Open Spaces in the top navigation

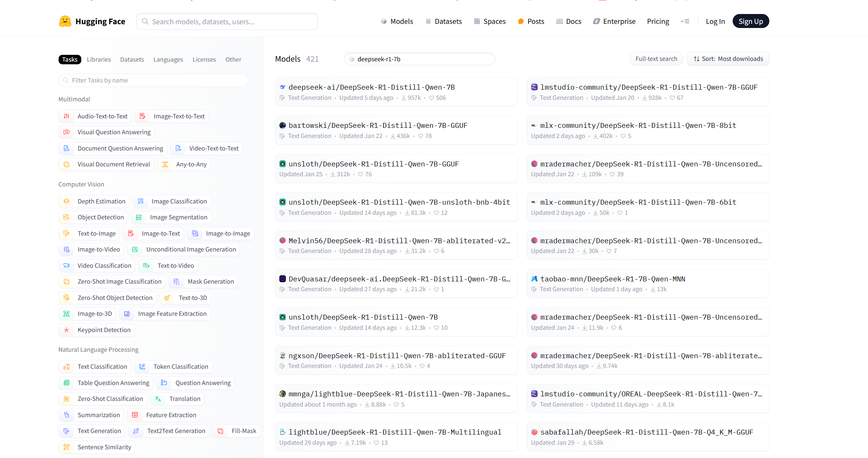pos(490,21)
